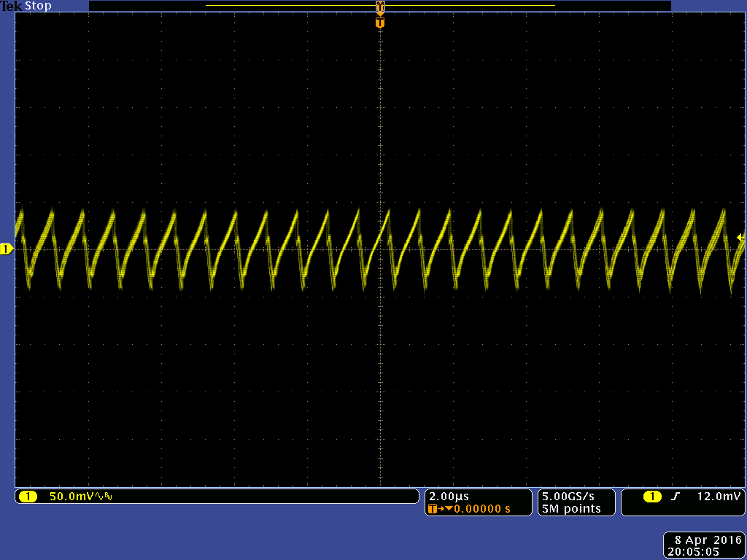Select the channel 1 badge in readout bar
This screenshot has height=560, width=747.
(28, 497)
